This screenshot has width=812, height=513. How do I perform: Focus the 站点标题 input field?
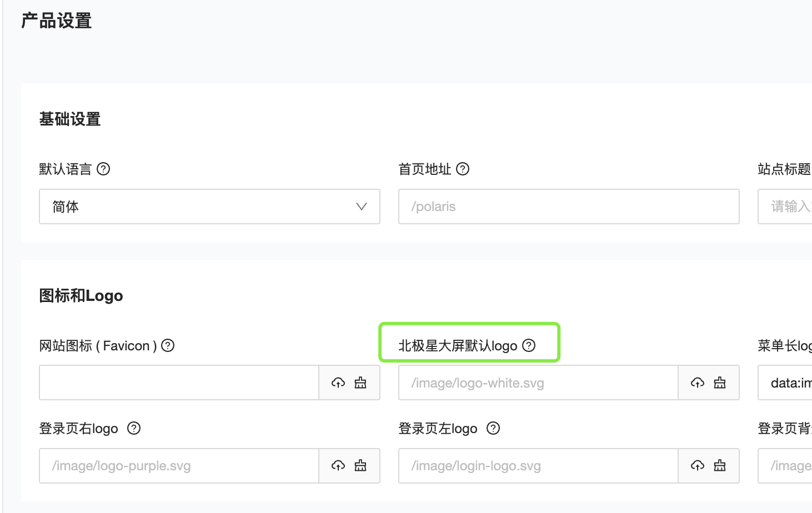click(x=785, y=207)
